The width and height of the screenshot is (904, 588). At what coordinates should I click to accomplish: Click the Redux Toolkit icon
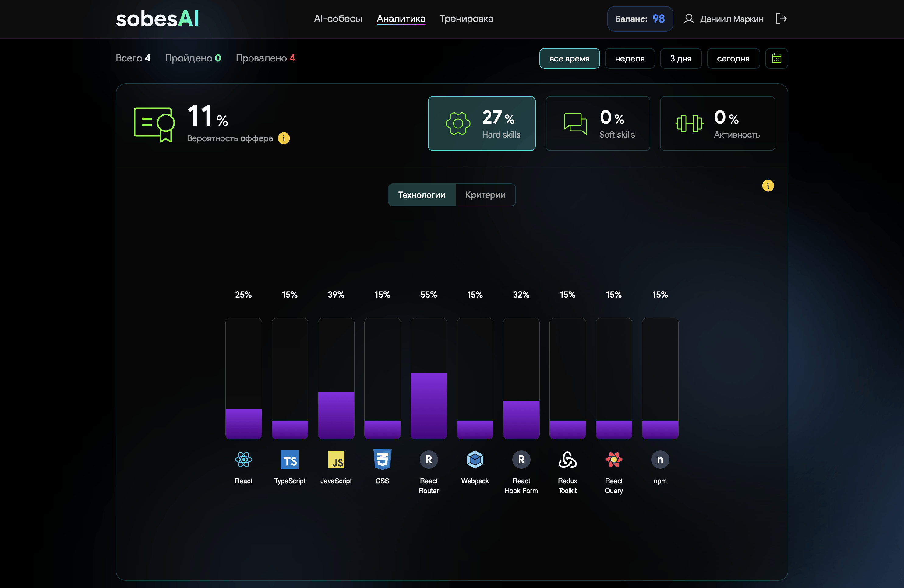tap(567, 460)
